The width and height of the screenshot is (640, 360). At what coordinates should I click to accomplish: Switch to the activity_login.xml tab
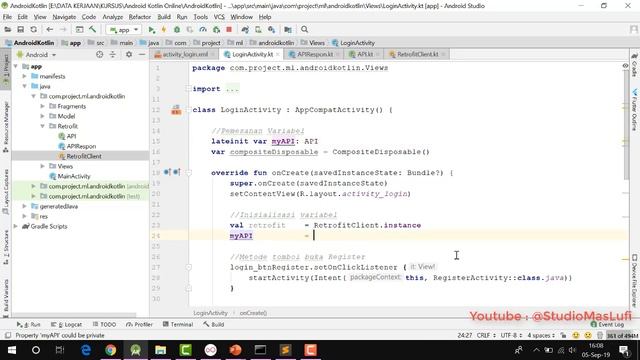(x=184, y=54)
